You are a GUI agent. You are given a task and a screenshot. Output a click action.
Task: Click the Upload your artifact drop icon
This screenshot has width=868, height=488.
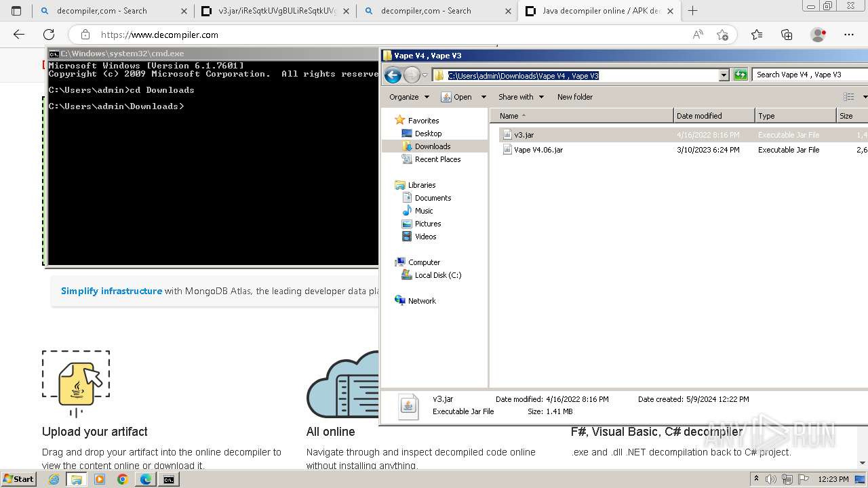click(76, 384)
